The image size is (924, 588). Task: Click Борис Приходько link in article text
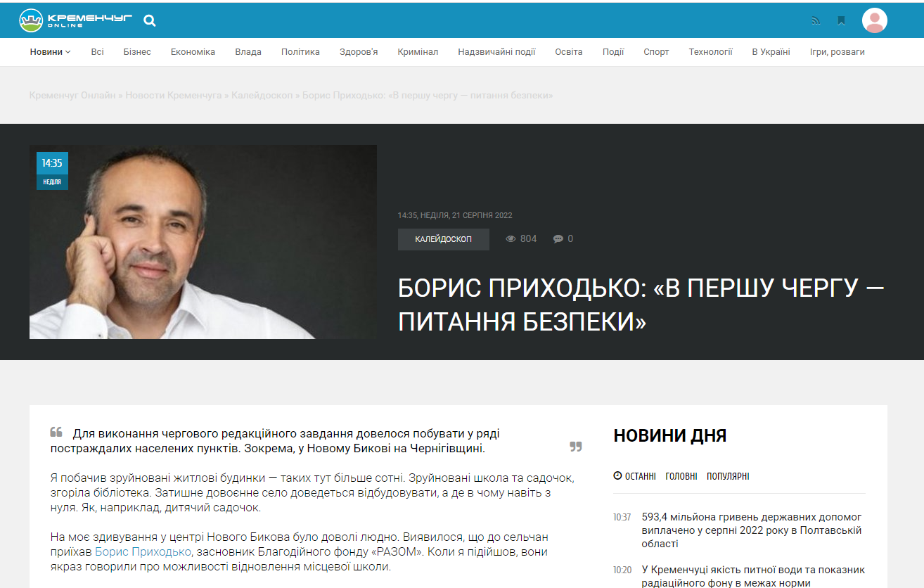(143, 552)
